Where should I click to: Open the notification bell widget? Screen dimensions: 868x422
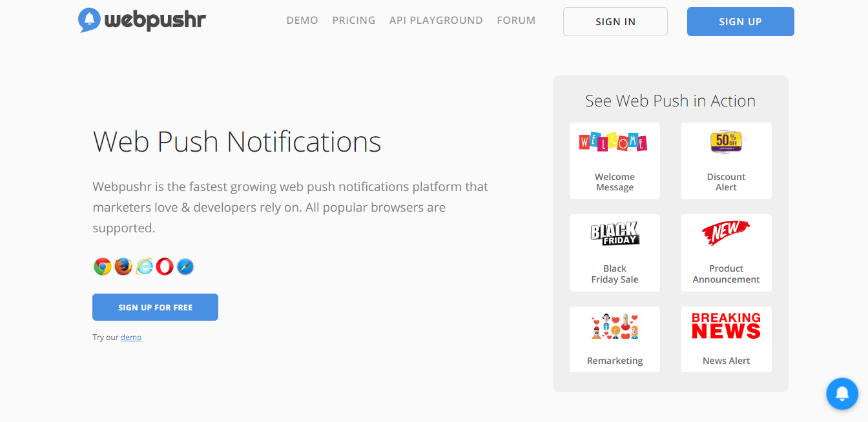click(842, 394)
